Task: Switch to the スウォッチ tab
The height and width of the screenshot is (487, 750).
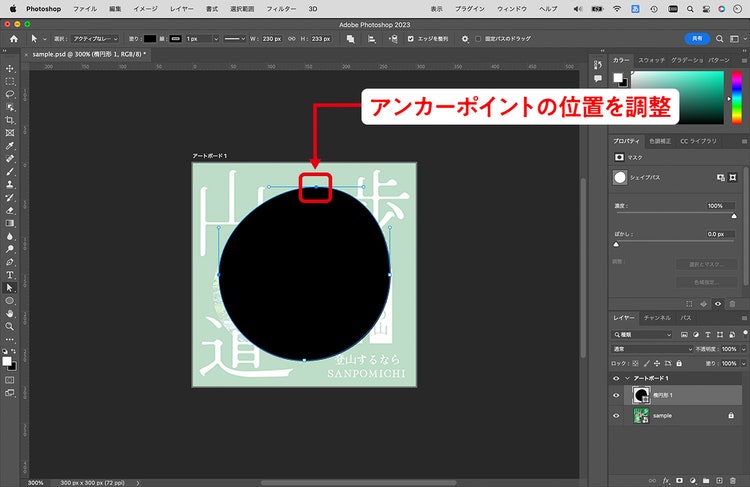Action: [x=651, y=60]
